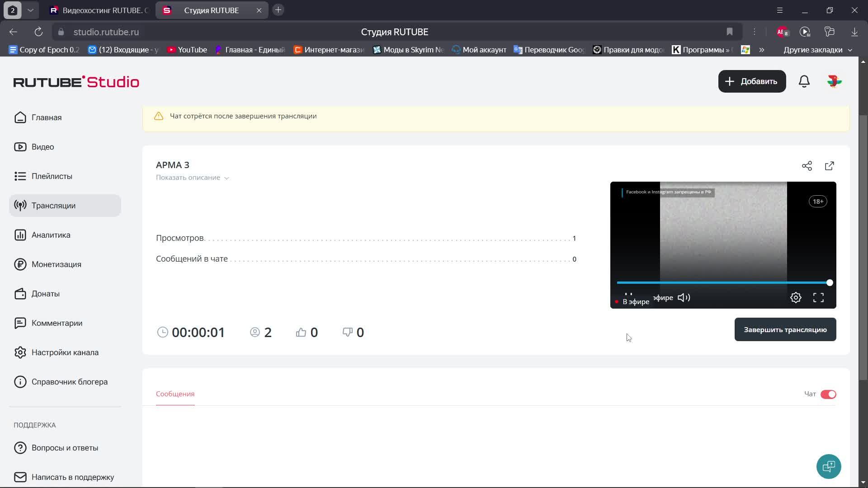
Task: Click the player progress bar
Action: (723, 282)
